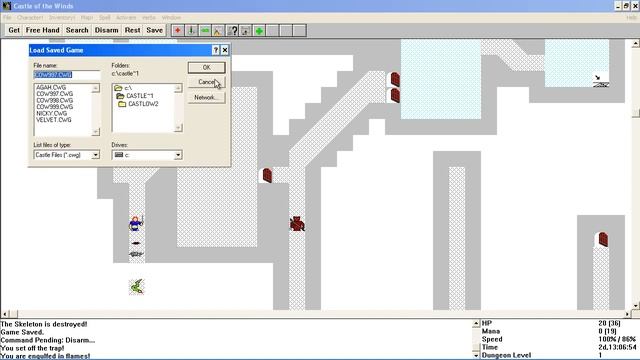Click the CASTLOW2 folder icon

122,104
